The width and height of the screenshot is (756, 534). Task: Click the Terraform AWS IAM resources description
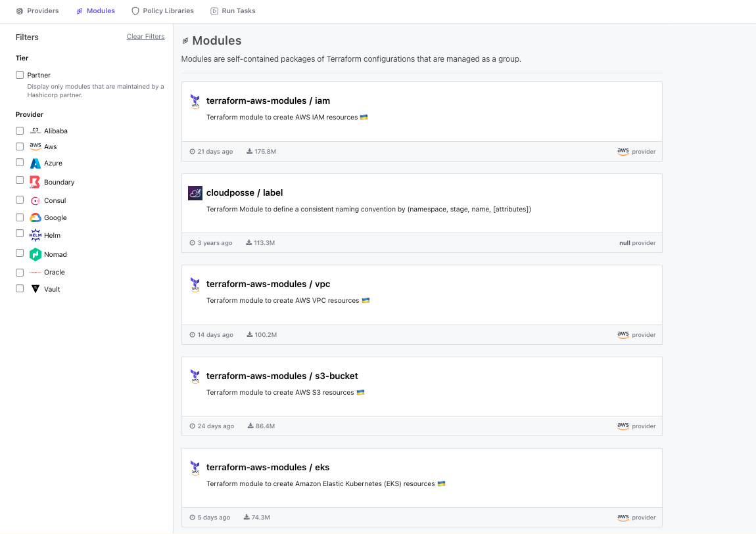pos(287,118)
